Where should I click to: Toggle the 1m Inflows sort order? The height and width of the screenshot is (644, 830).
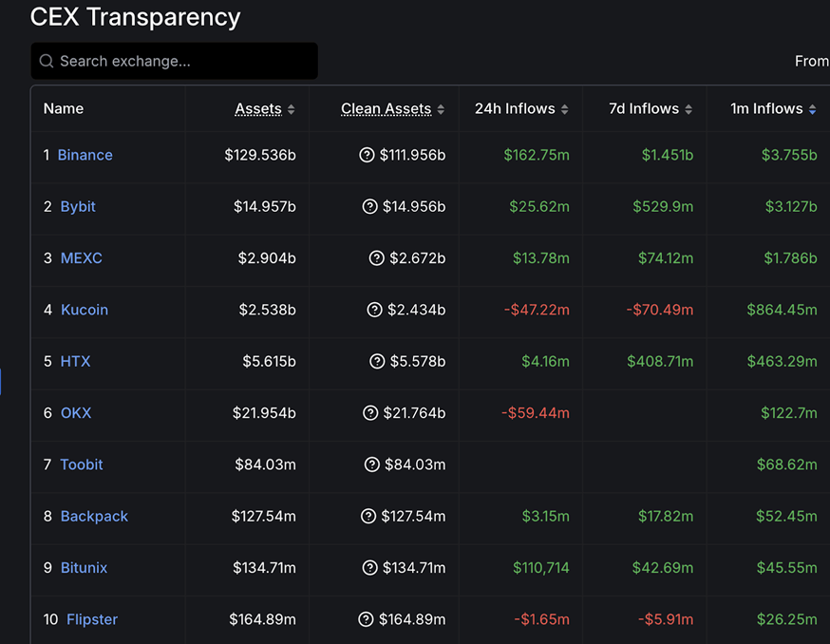[811, 109]
